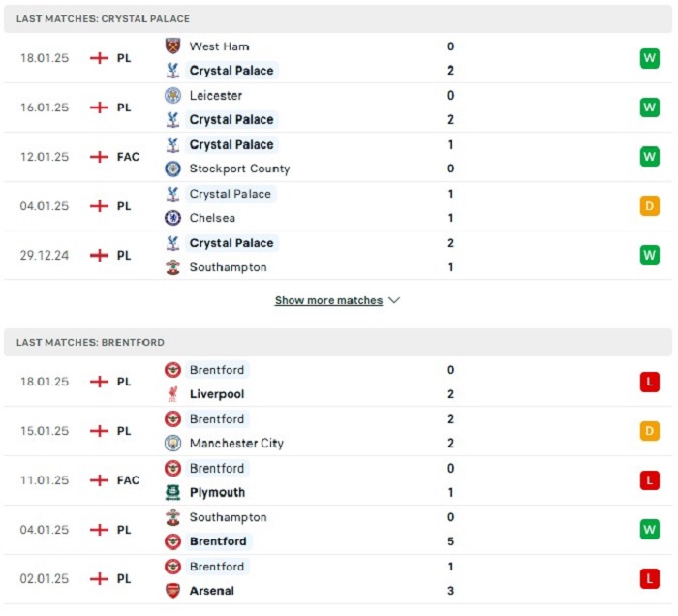Click the Leicester club crest icon
The width and height of the screenshot is (678, 616).
(173, 95)
